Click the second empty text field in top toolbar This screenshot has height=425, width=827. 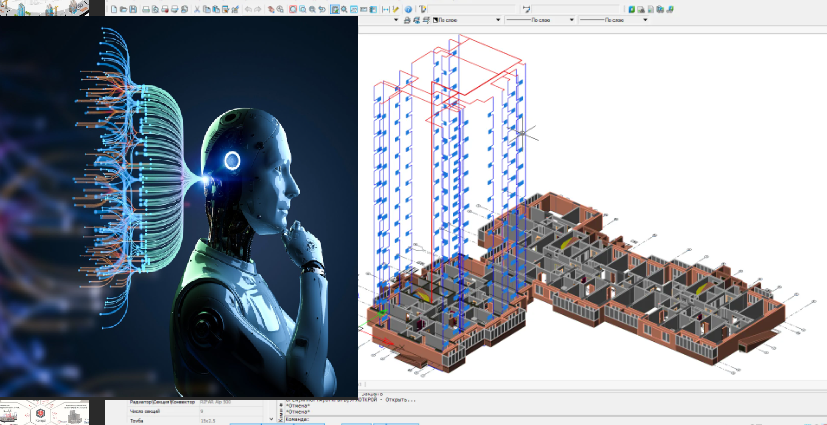click(575, 9)
